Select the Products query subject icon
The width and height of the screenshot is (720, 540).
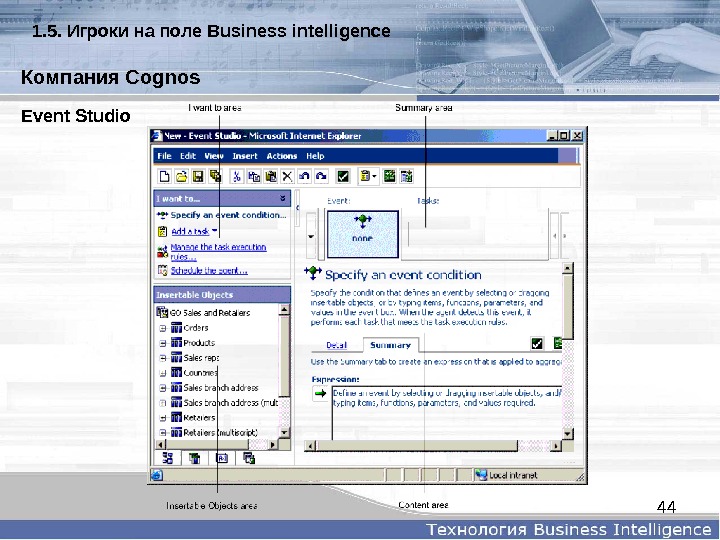(x=176, y=343)
